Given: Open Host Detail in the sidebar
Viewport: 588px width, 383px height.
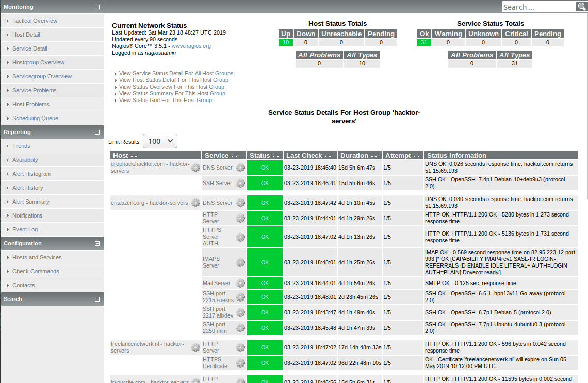Looking at the screenshot, I should [26, 35].
